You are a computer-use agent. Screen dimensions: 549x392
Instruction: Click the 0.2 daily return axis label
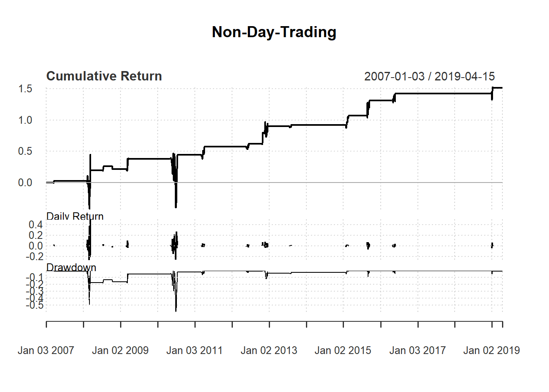coord(36,235)
